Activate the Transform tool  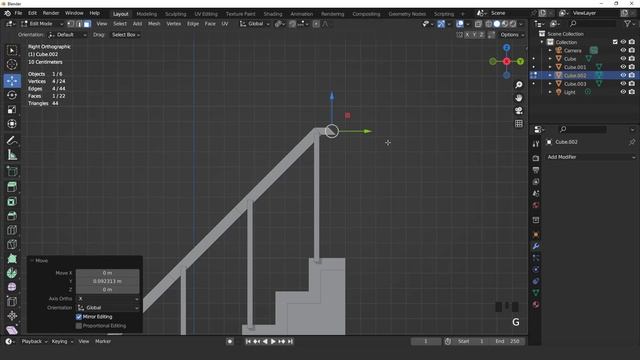click(12, 124)
